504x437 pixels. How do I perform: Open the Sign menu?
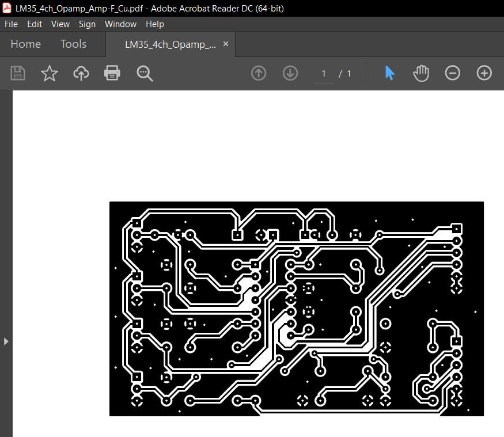click(87, 24)
